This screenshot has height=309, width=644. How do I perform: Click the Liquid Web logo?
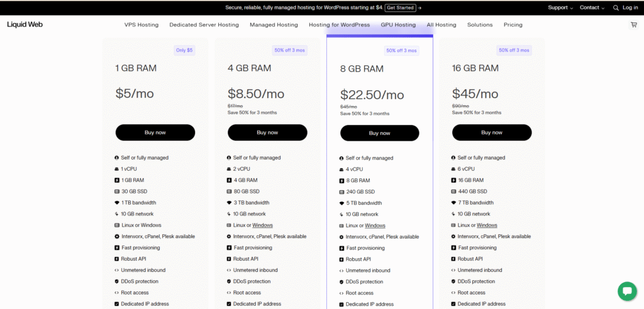point(25,24)
